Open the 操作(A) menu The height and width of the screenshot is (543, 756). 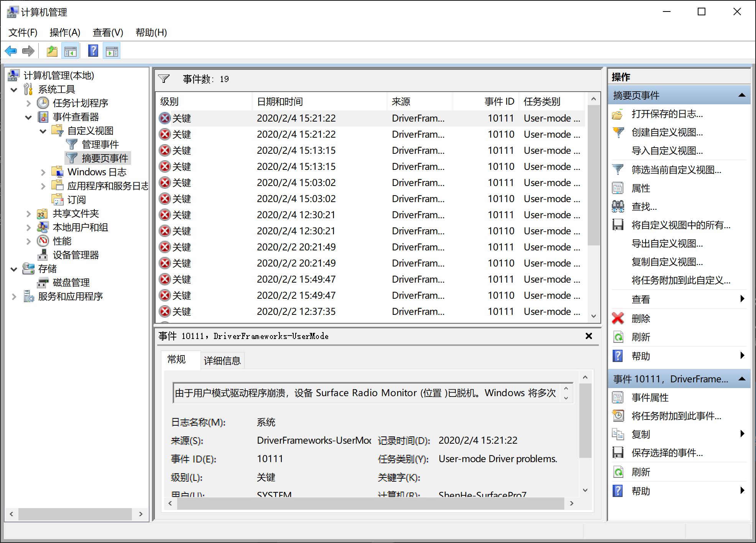pyautogui.click(x=65, y=33)
